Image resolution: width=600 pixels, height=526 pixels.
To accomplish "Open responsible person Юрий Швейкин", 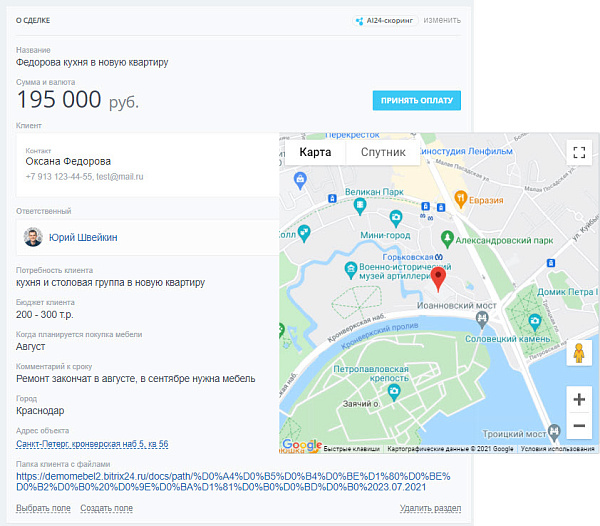I will [83, 238].
